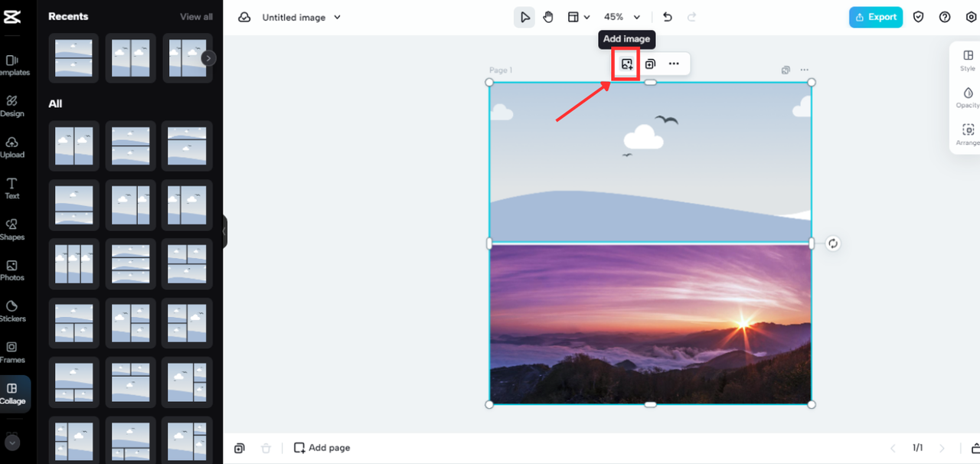Advance Recents carousel with arrow button
The image size is (980, 464).
(208, 58)
